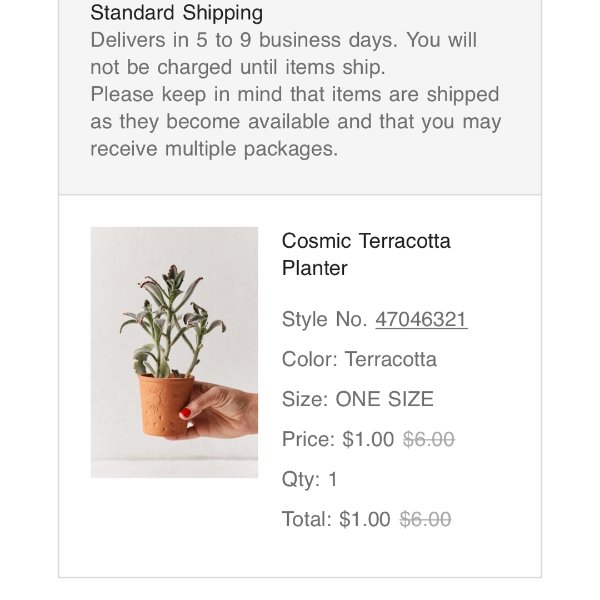Screen dimensions: 600x600
Task: Open style number 47046321 link
Action: 421,319
